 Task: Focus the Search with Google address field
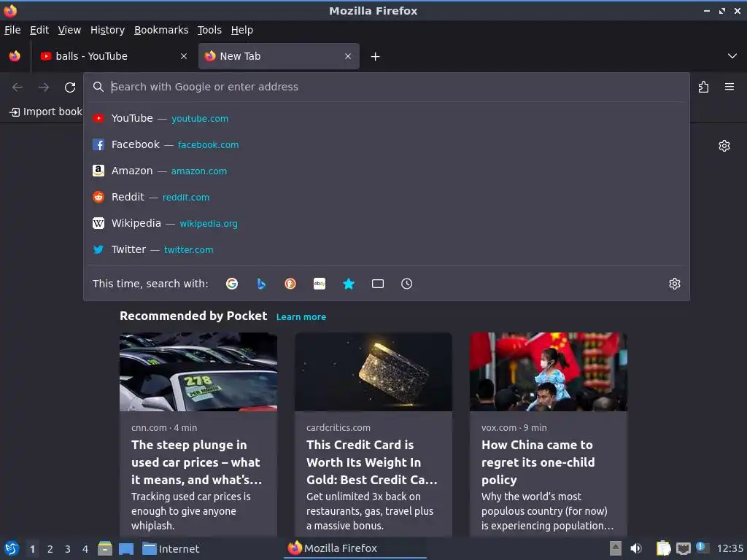[x=387, y=87]
